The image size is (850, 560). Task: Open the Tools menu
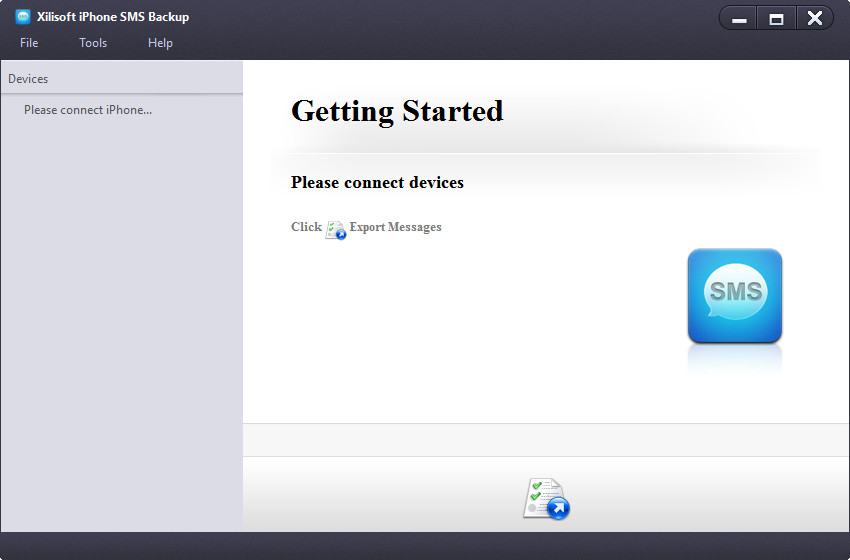coord(93,43)
